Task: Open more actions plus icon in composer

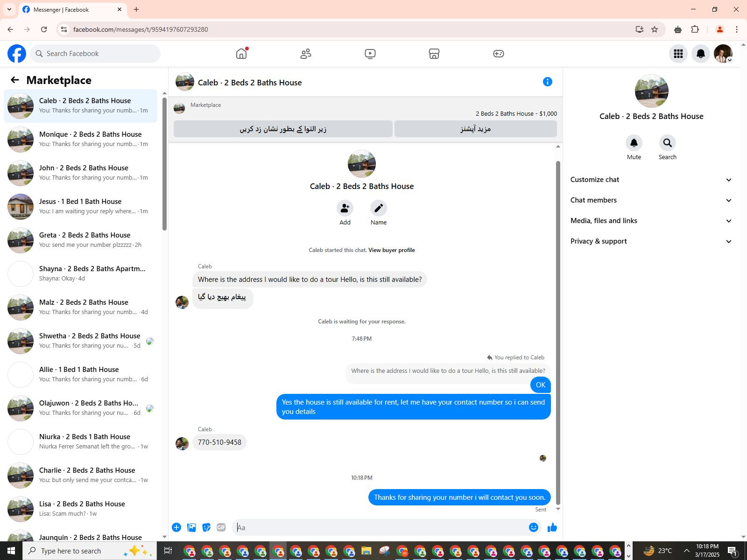Action: [176, 527]
